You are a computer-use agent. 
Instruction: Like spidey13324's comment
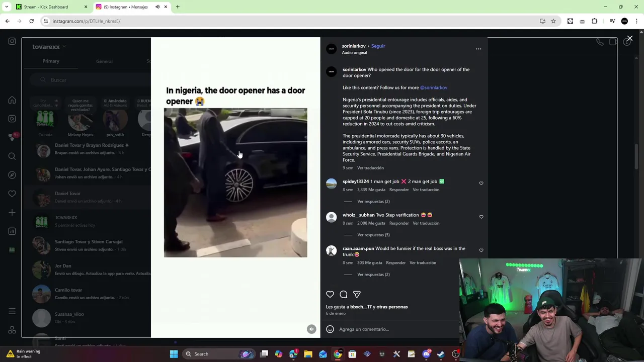pos(481,184)
